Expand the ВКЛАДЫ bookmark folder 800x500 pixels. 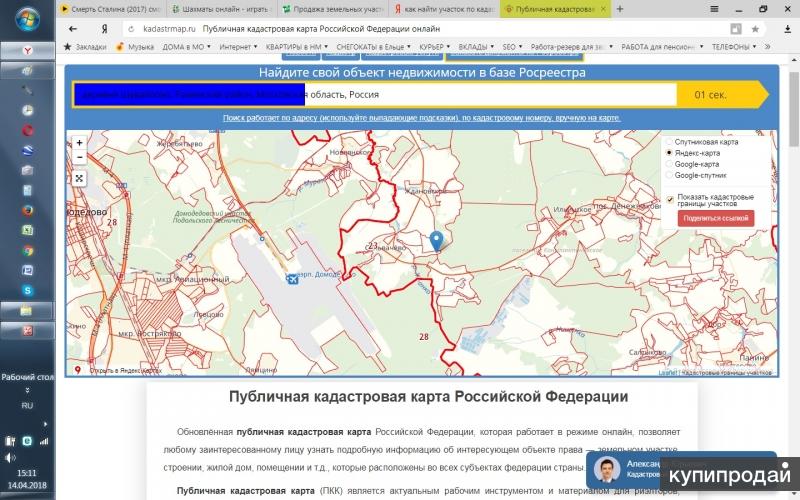[x=476, y=46]
